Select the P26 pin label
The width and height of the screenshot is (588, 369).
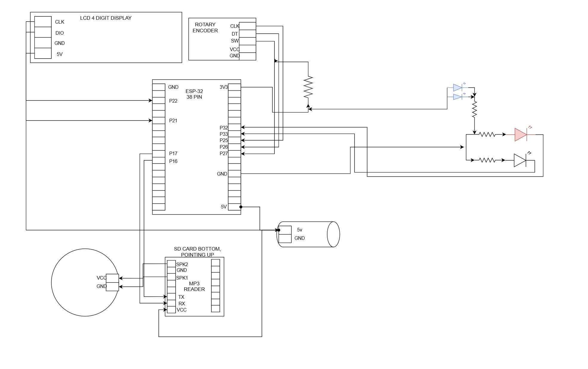tap(224, 147)
